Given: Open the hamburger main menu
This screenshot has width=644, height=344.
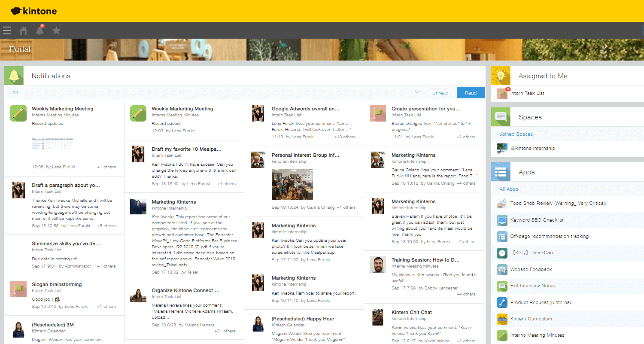Looking at the screenshot, I should click(x=7, y=30).
